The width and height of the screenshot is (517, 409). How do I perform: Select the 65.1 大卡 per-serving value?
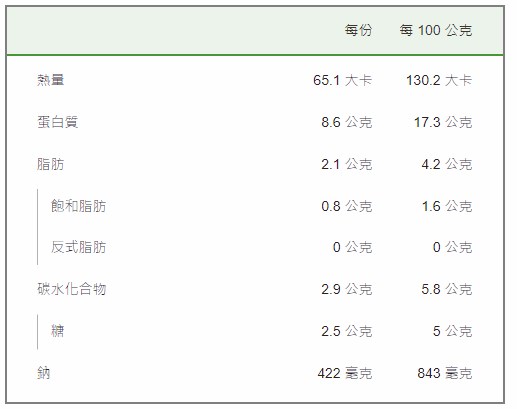tap(342, 80)
